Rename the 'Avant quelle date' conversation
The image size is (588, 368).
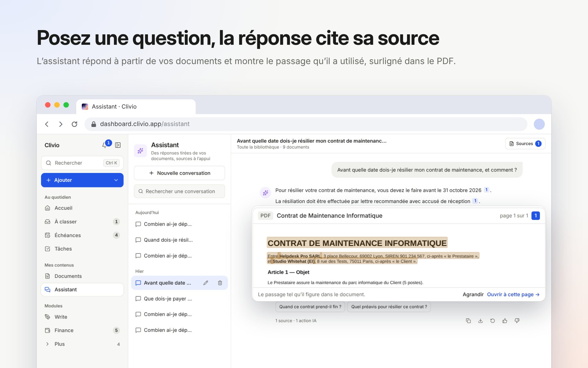pos(206,283)
